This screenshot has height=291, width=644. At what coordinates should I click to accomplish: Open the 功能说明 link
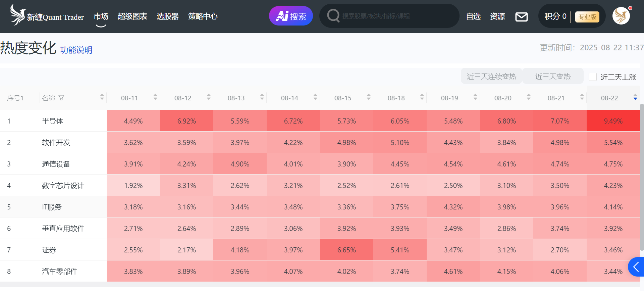(76, 50)
